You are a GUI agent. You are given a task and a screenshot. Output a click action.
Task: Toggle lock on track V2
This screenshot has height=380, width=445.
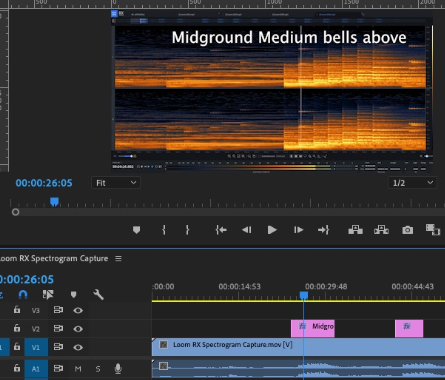point(17,328)
